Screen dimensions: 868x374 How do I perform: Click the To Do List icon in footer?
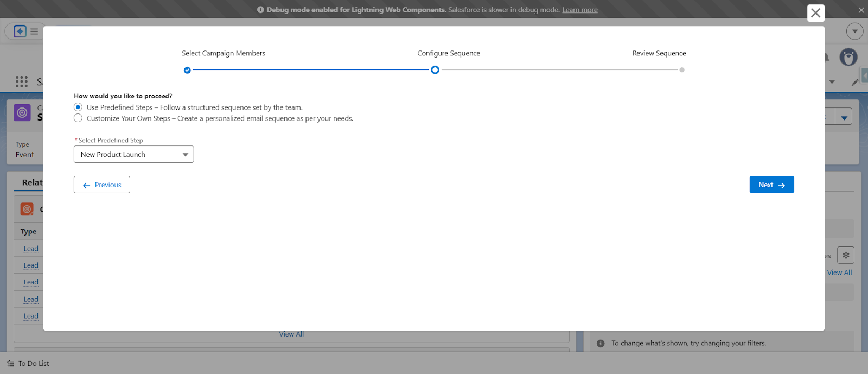10,364
